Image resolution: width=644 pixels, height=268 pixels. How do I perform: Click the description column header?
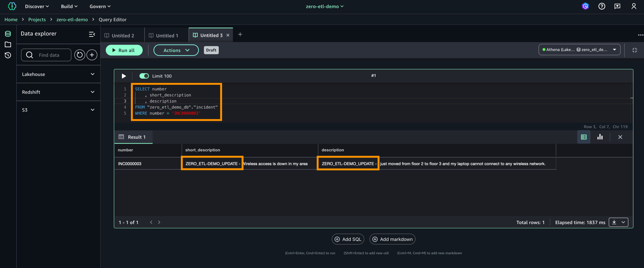coord(437,150)
